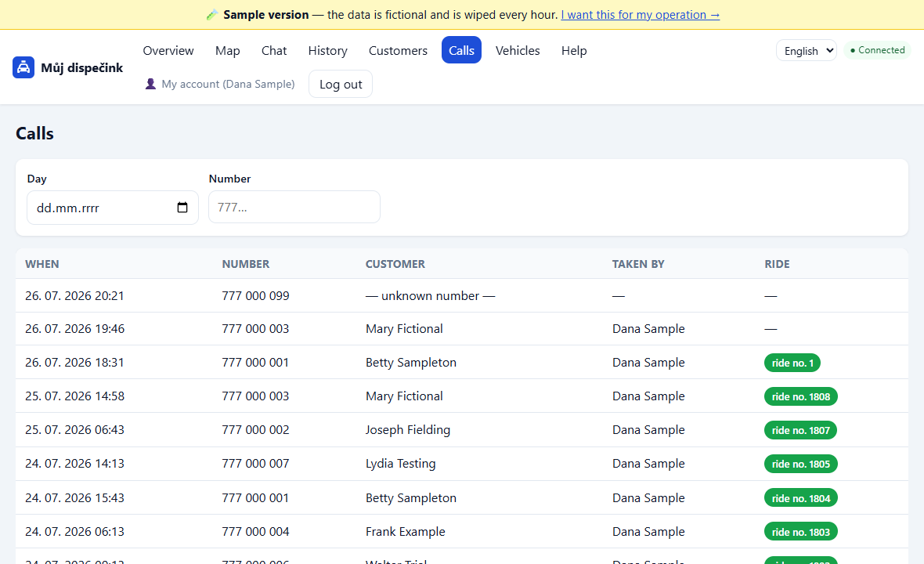Click the Log out button
Screen dimensions: 924x564
(341, 85)
